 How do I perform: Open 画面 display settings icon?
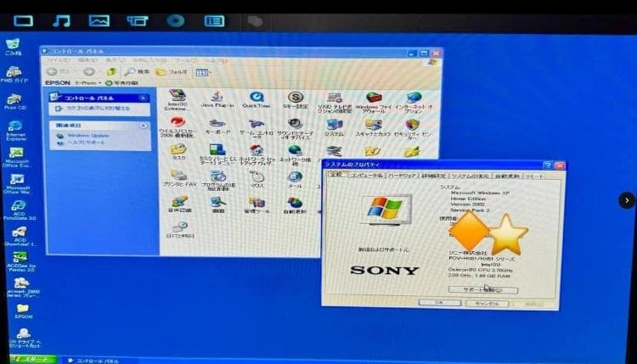[x=218, y=205]
